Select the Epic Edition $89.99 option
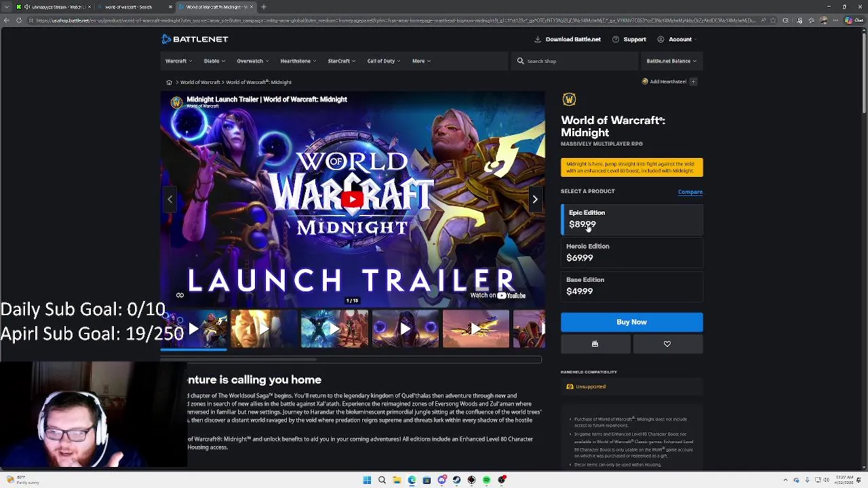Screen dimensions: 868x488 [x=632, y=218]
